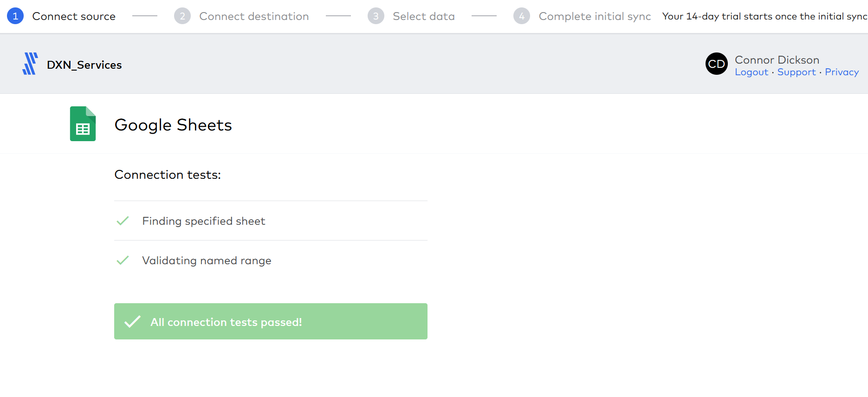
Task: Click the white checkmark in green banner
Action: pyautogui.click(x=132, y=321)
